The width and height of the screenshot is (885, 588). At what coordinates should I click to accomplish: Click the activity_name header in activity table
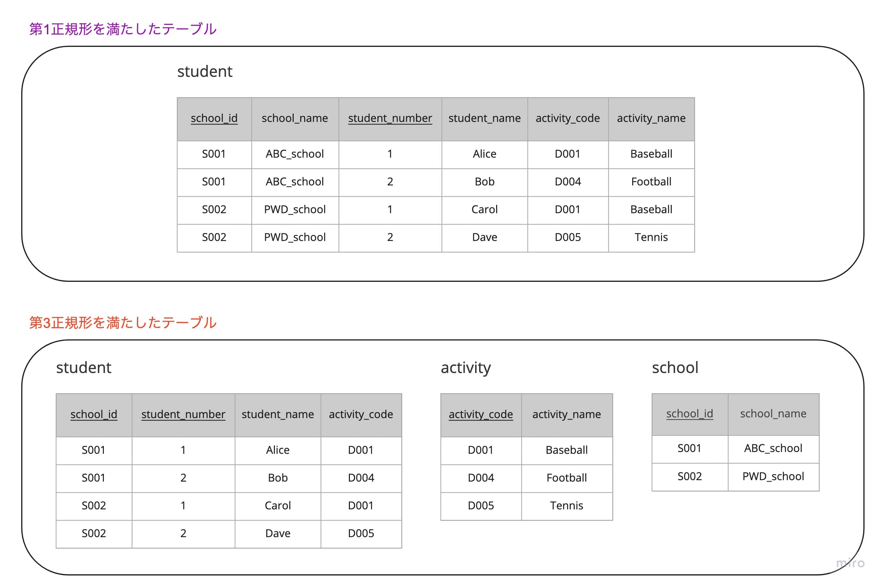tap(567, 414)
